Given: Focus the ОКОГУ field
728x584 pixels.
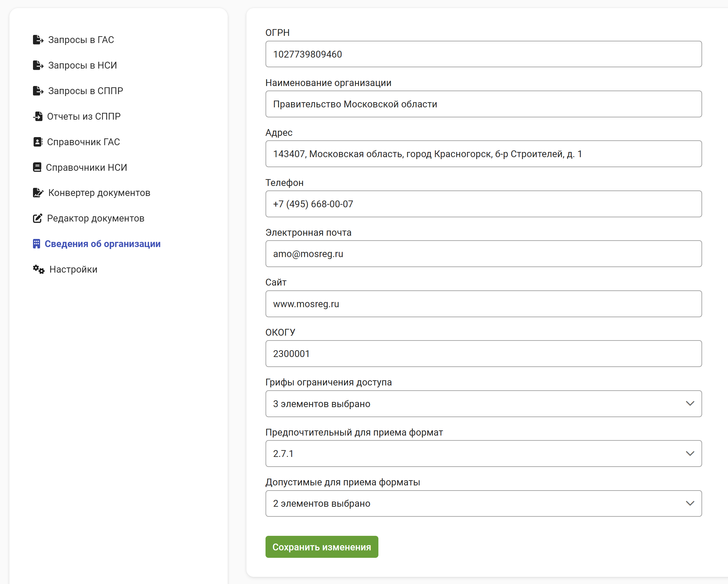Looking at the screenshot, I should [x=484, y=354].
